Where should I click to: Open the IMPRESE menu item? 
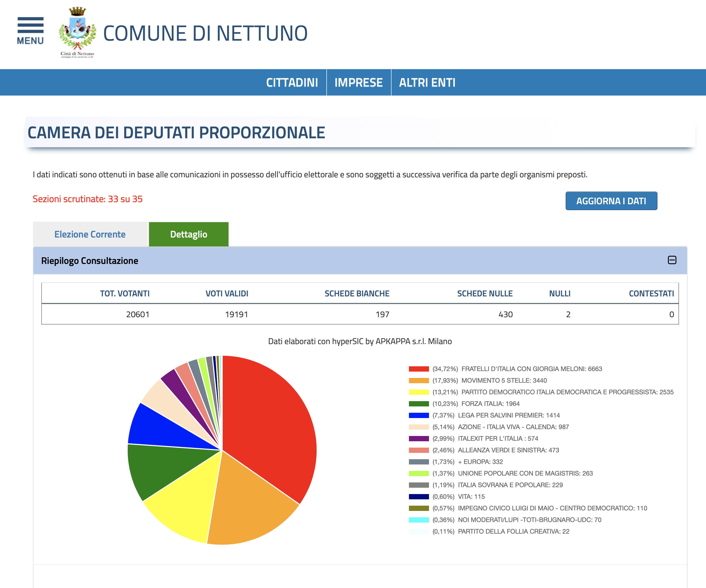[358, 82]
